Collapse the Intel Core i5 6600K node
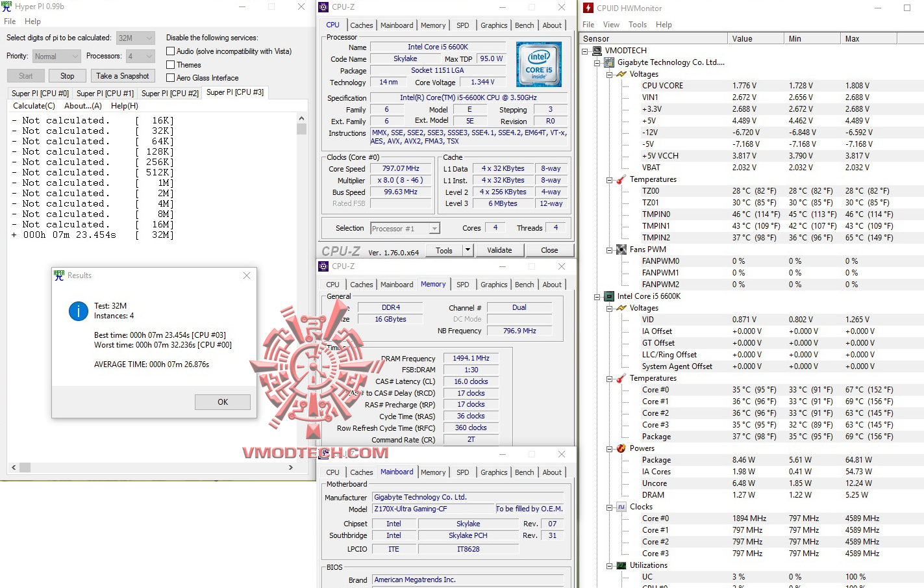The image size is (924, 588). coord(597,296)
